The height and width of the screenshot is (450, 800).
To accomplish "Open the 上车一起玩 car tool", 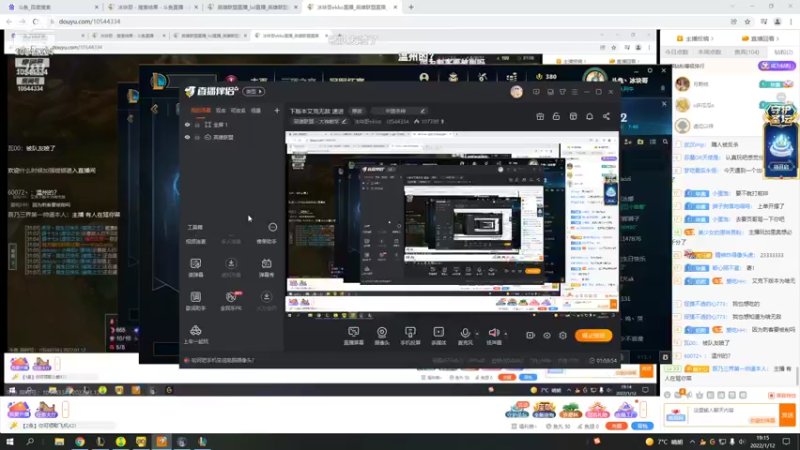I will click(x=195, y=335).
